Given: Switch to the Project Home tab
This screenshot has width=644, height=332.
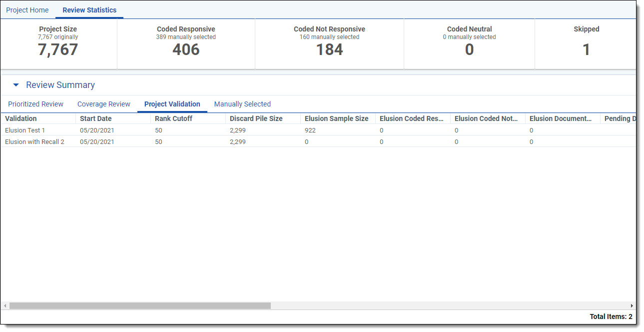Looking at the screenshot, I should coord(27,10).
